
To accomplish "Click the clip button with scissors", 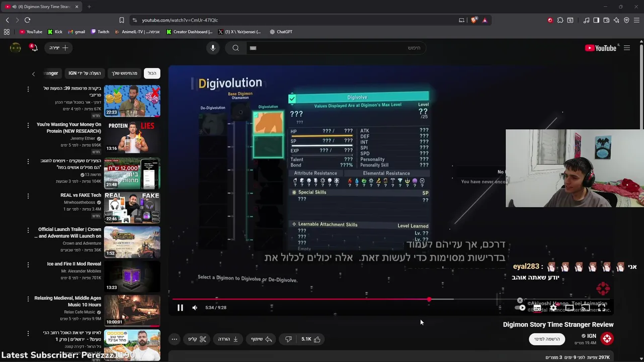I will (x=197, y=339).
